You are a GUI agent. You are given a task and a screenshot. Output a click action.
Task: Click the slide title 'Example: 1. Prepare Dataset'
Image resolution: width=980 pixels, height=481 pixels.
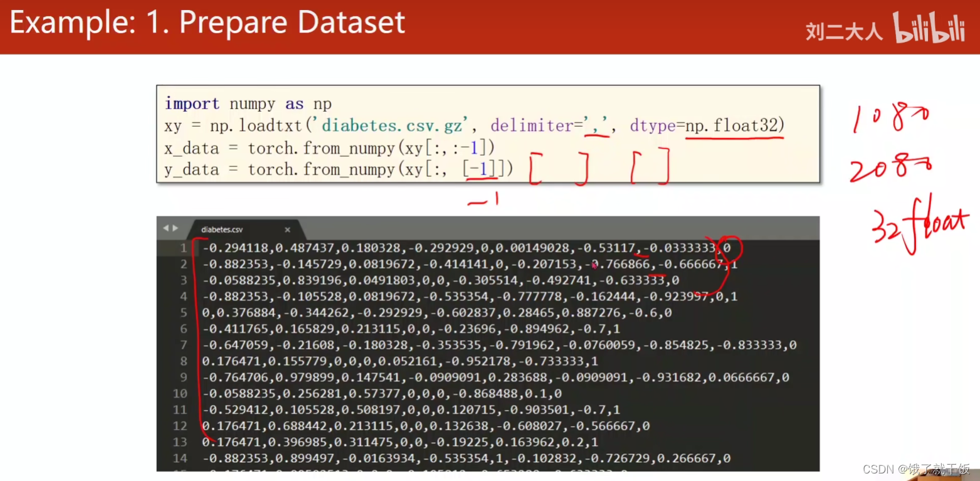208,23
